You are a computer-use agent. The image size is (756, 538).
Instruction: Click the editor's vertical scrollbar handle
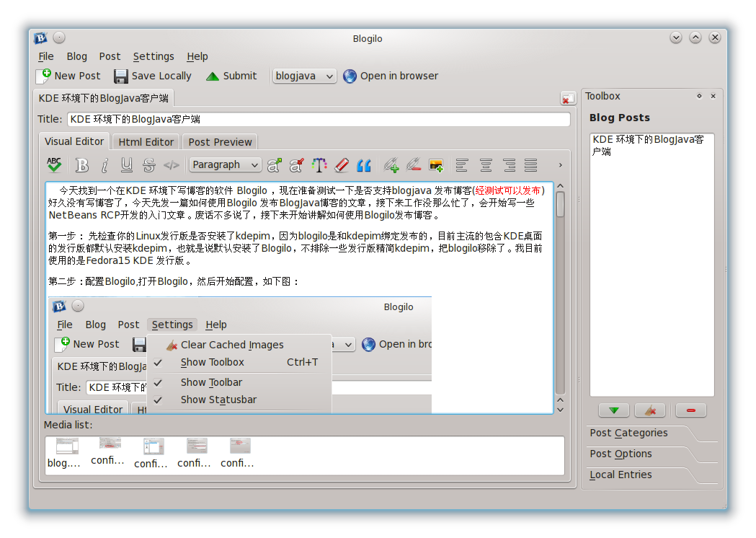click(560, 205)
